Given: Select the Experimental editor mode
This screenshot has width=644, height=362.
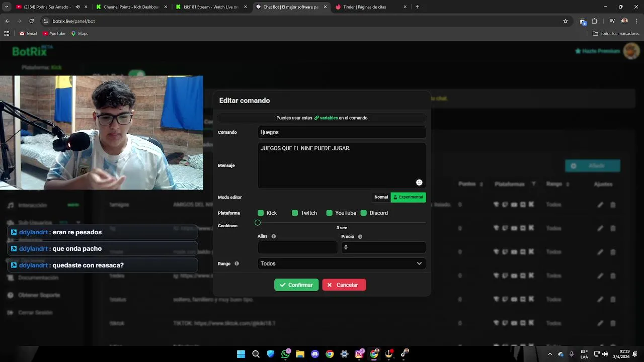Looking at the screenshot, I should click(408, 197).
